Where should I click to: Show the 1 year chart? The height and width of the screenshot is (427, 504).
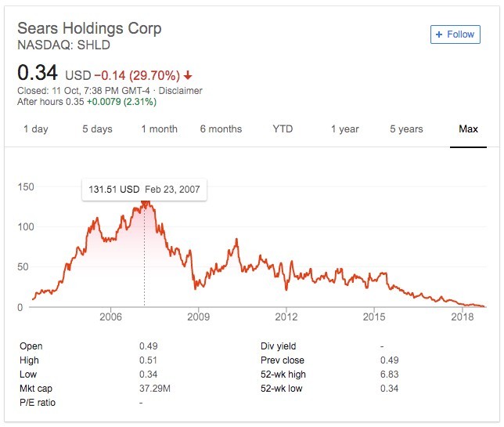[x=344, y=129]
